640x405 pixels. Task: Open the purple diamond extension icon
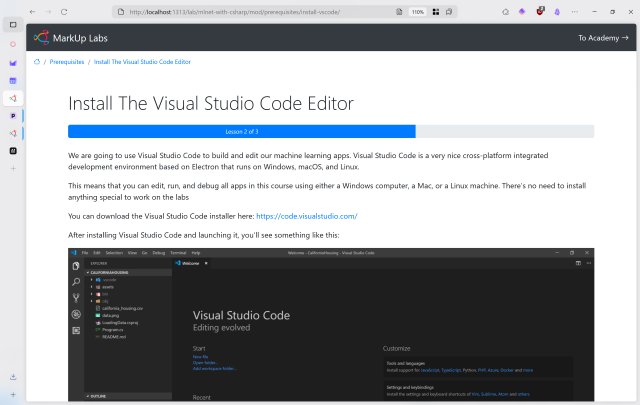point(522,12)
